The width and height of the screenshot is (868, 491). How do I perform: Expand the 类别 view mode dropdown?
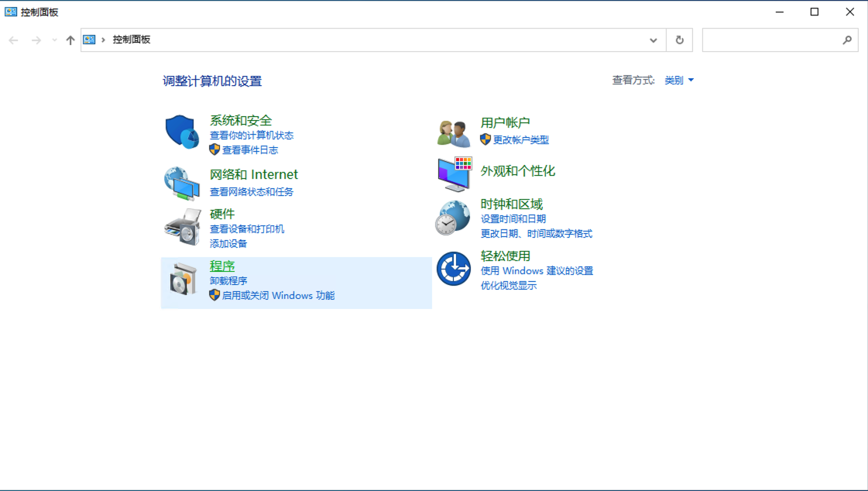click(x=678, y=80)
